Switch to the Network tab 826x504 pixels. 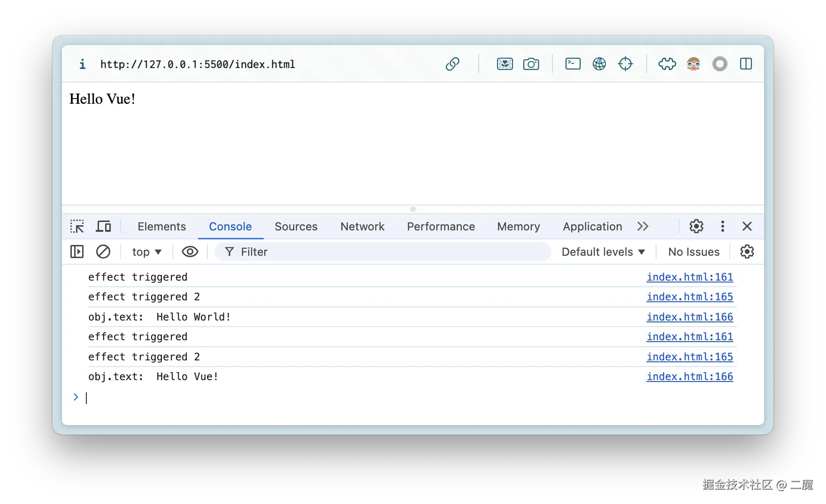[362, 226]
